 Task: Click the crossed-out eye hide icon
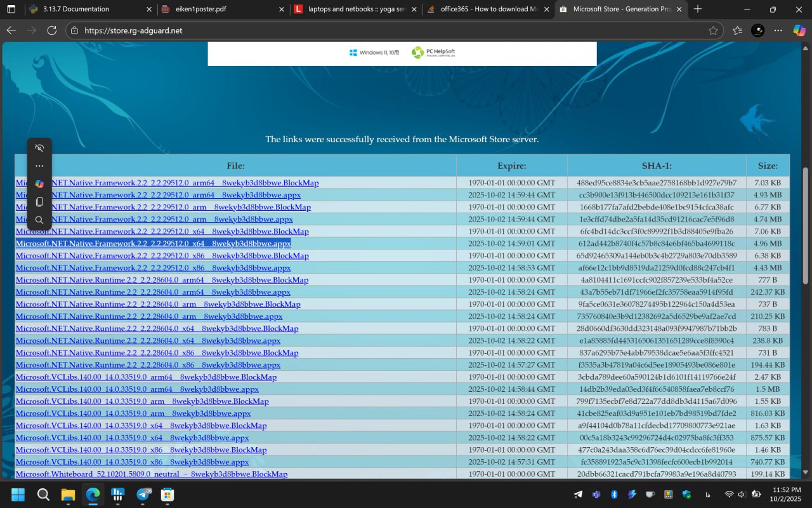click(x=39, y=148)
